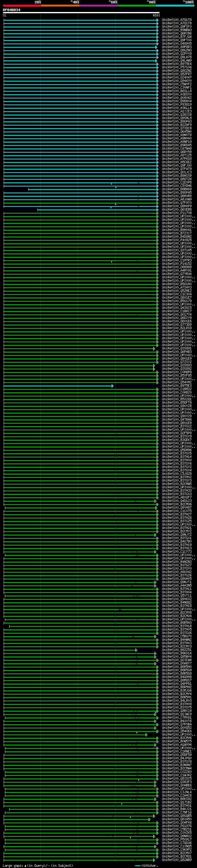The image size is (197, 868).
Task: Select the UniRef100_Q645N0 label
Action: click(x=177, y=132)
